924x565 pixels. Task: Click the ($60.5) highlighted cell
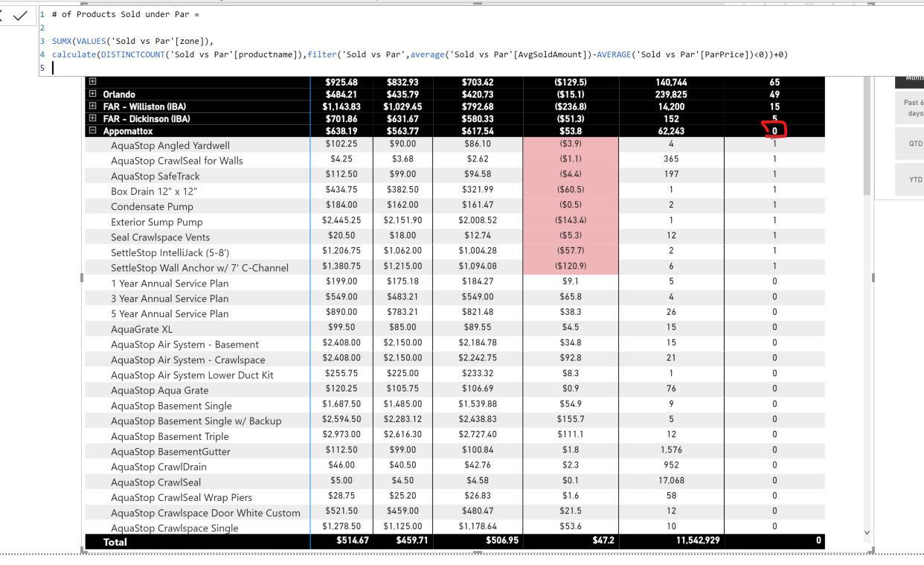(571, 190)
